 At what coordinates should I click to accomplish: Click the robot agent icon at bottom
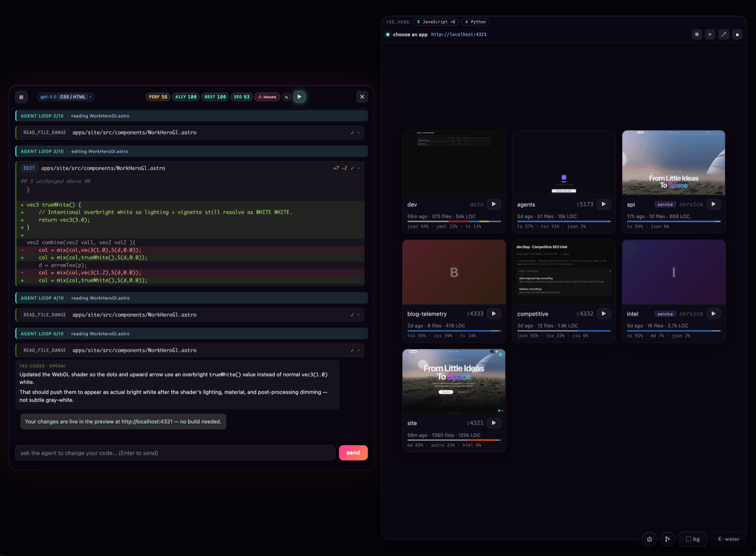(650, 539)
